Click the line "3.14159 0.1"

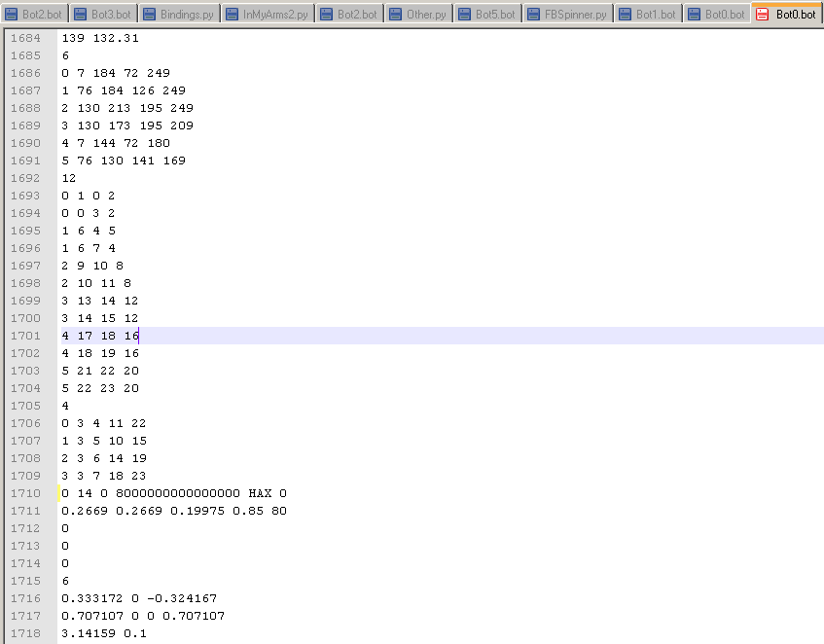pyautogui.click(x=104, y=633)
